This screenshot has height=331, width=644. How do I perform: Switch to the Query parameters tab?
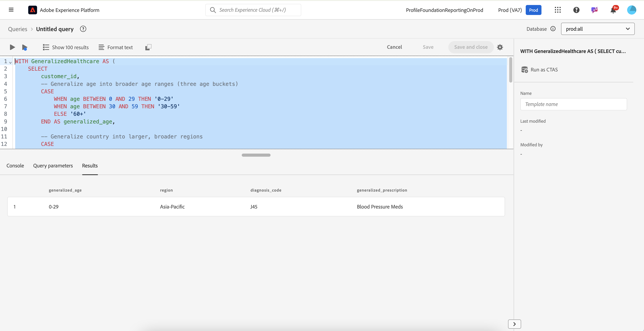pyautogui.click(x=53, y=166)
